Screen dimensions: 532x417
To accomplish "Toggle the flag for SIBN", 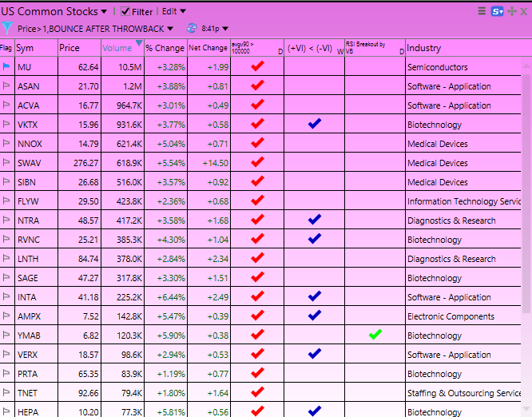I will point(6,181).
